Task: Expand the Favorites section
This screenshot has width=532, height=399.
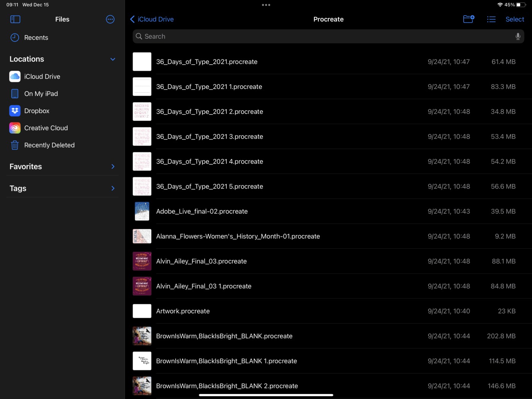Action: click(112, 167)
